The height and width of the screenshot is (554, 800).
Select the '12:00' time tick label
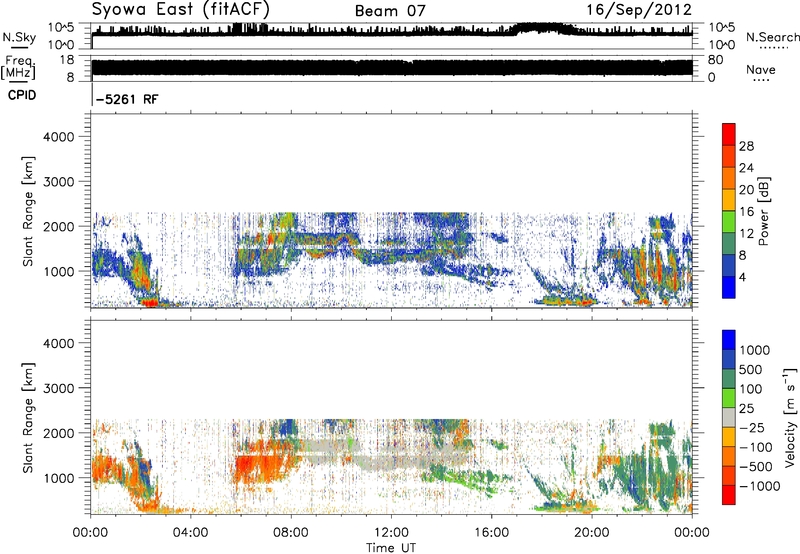click(391, 533)
